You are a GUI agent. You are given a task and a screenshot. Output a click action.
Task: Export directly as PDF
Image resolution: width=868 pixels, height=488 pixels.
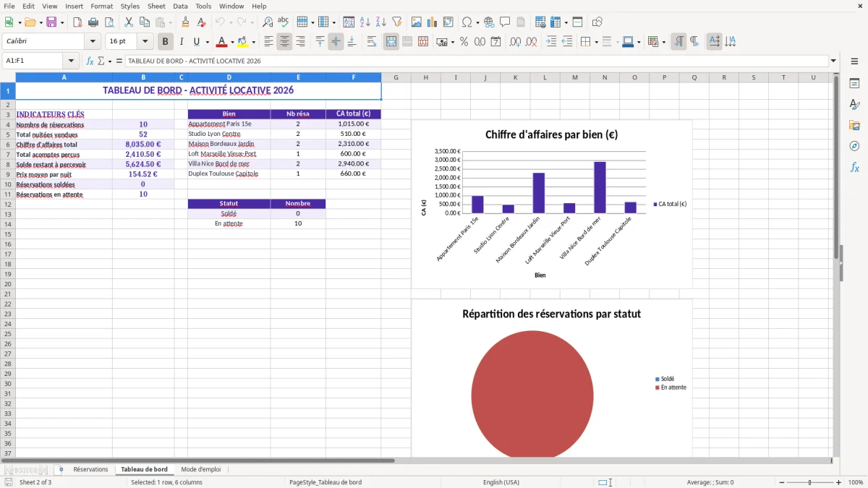(x=77, y=22)
